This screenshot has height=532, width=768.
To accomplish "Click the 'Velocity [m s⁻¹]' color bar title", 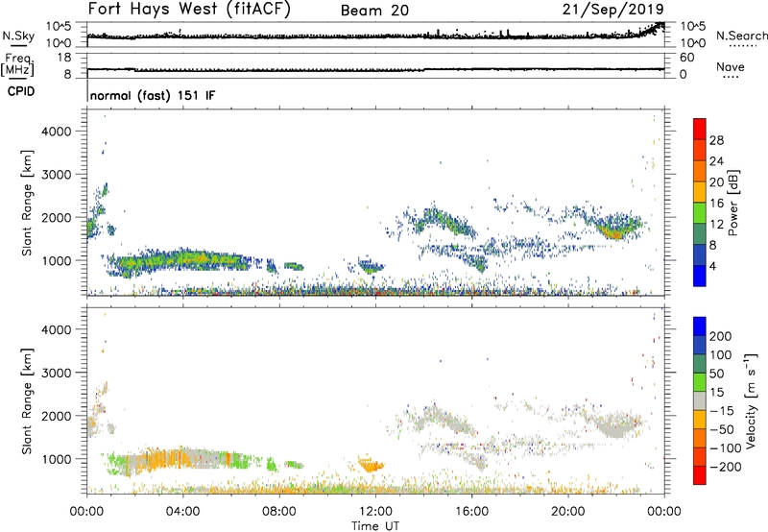I will click(x=751, y=400).
